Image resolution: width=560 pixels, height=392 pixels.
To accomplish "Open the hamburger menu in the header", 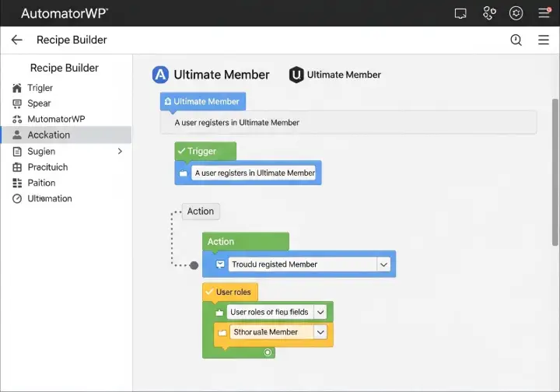I will (x=543, y=40).
